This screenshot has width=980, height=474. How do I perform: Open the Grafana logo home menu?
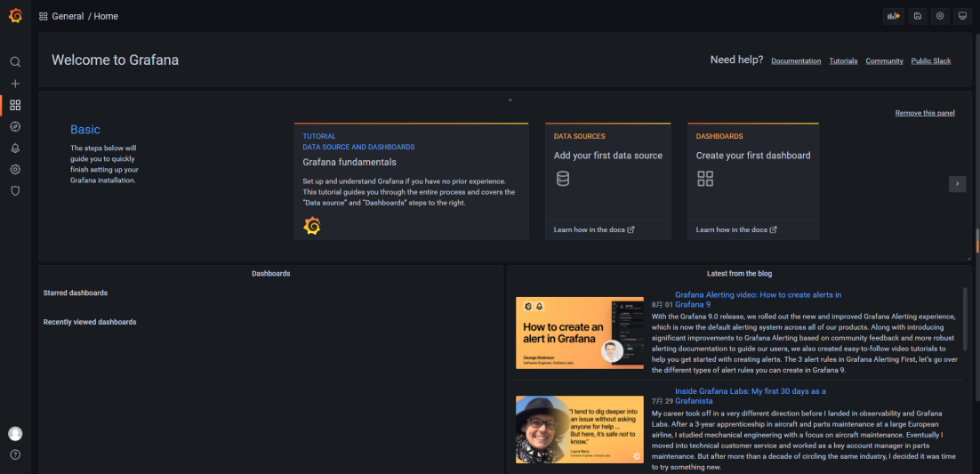click(x=16, y=16)
